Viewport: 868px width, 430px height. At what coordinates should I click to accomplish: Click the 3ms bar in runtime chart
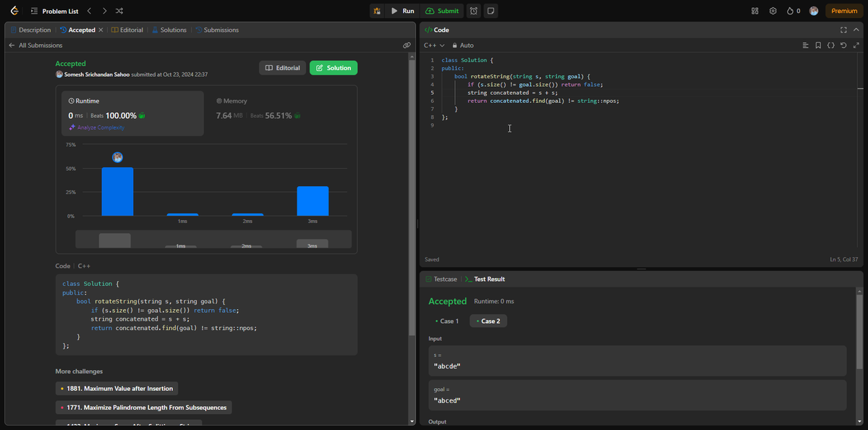coord(312,201)
